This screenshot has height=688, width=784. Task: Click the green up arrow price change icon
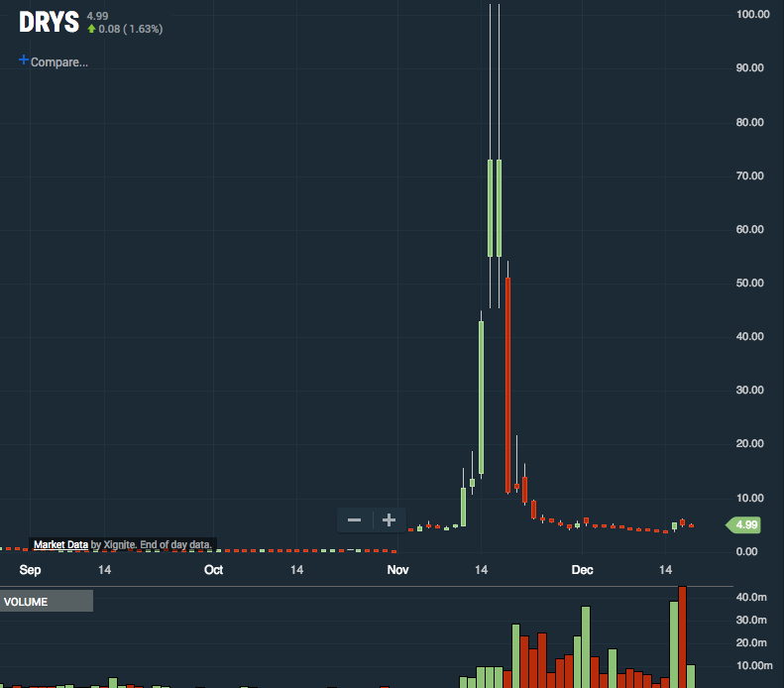[x=91, y=30]
